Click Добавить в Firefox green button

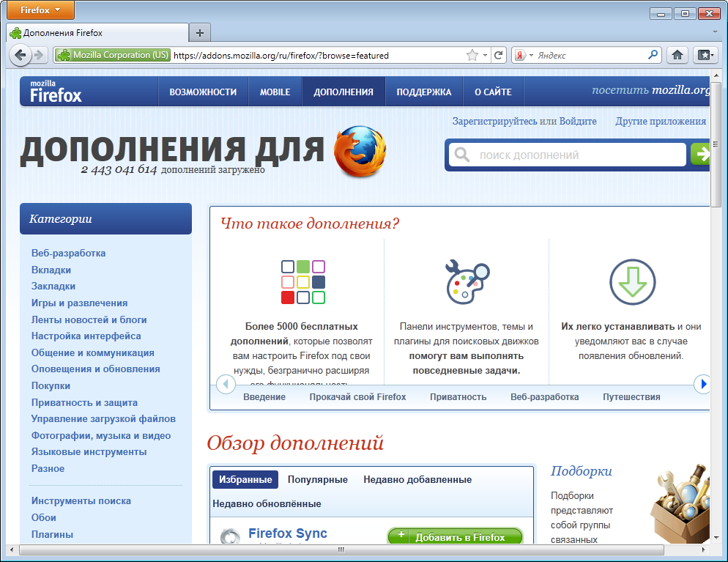point(455,536)
